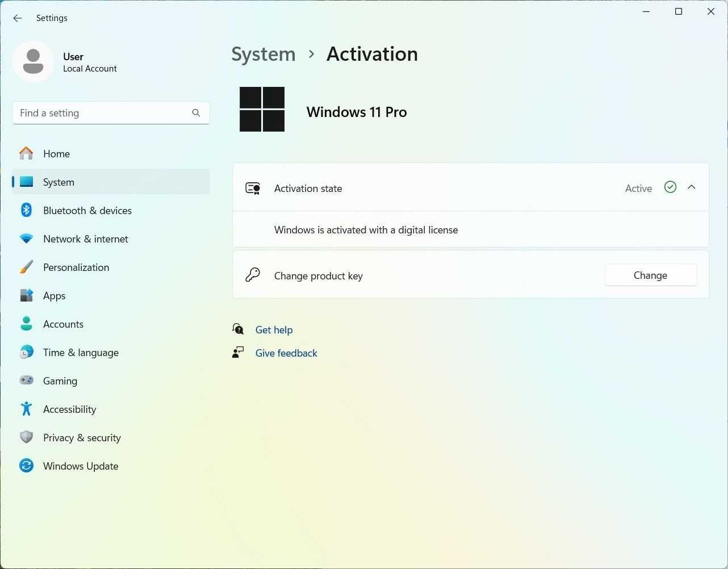Close the Settings window
Screen dimensions: 728x569
(x=711, y=11)
